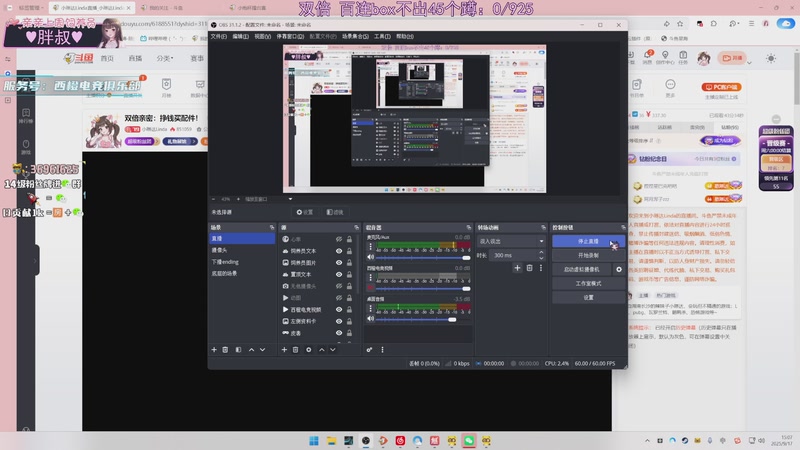
Task: Open mixer menu dots beside audio gears
Action: click(x=382, y=349)
